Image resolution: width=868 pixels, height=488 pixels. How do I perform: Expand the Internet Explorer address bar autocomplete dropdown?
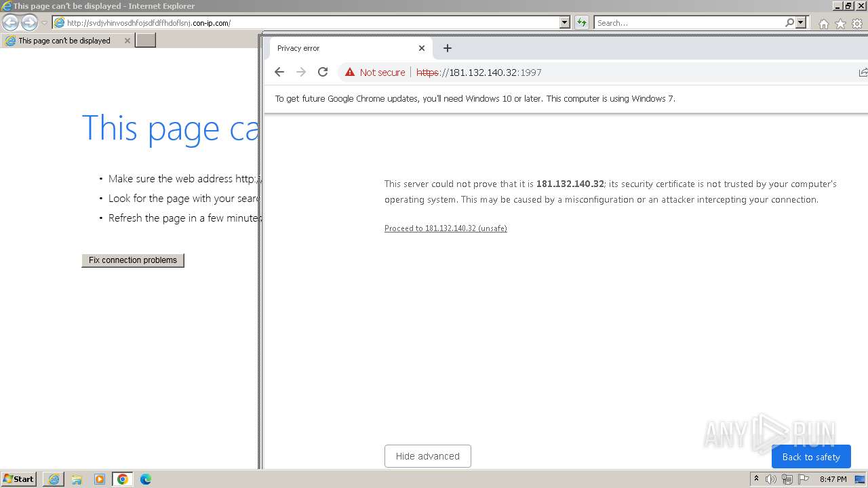(565, 22)
